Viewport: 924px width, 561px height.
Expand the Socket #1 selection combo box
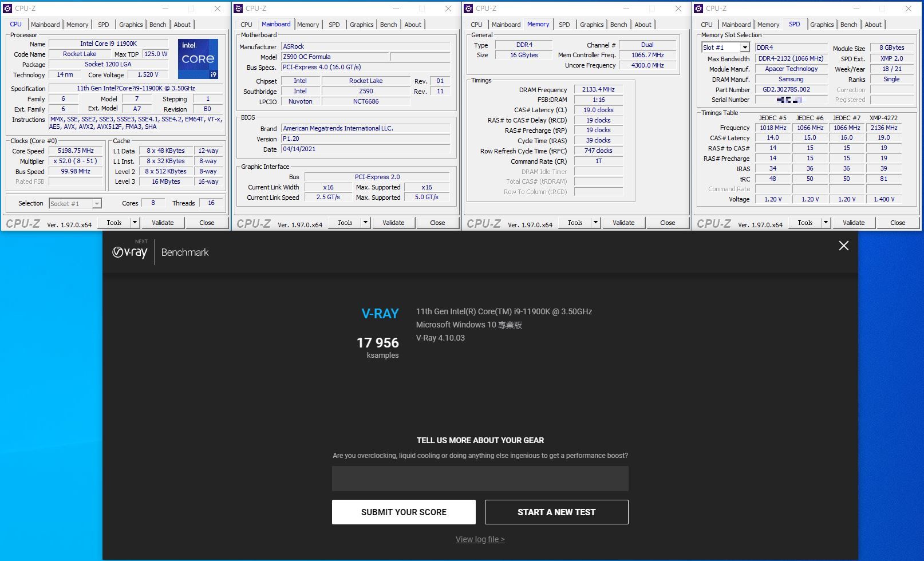[97, 203]
